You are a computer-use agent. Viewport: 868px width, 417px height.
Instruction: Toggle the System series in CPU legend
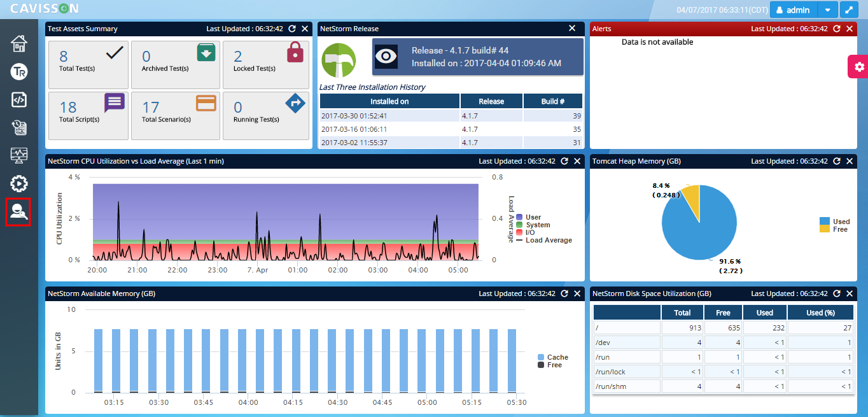click(533, 225)
